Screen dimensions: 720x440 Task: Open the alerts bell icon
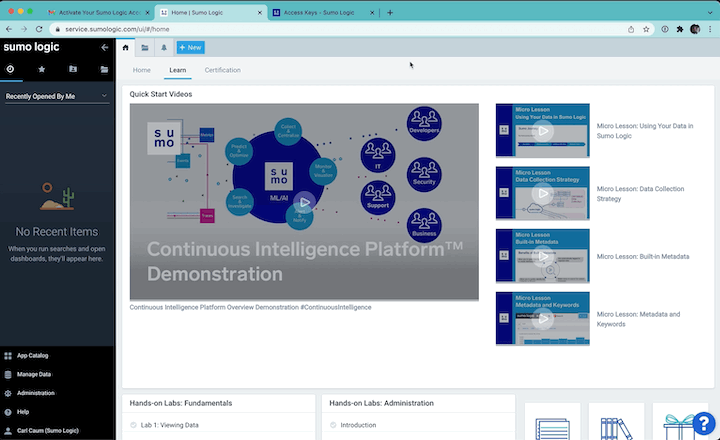pyautogui.click(x=163, y=47)
